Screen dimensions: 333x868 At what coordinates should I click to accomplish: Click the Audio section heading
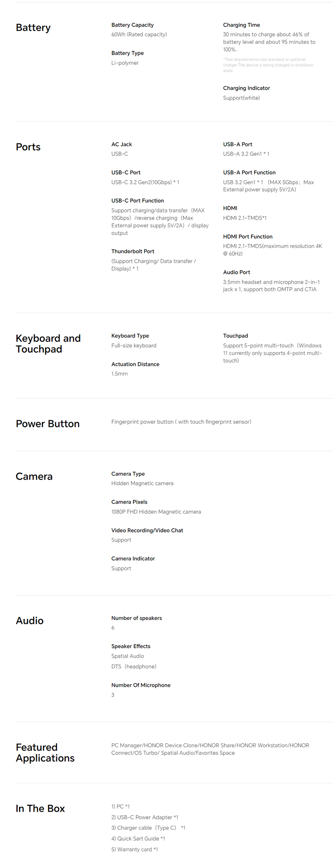click(30, 620)
